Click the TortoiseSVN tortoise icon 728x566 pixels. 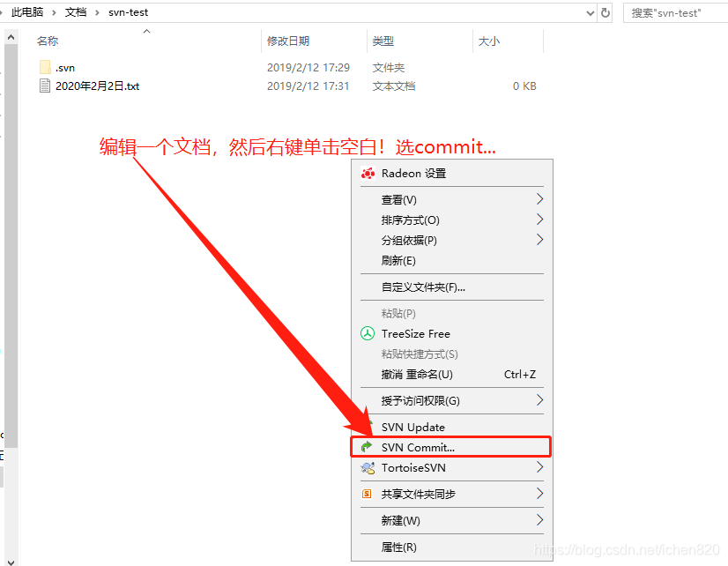point(368,467)
